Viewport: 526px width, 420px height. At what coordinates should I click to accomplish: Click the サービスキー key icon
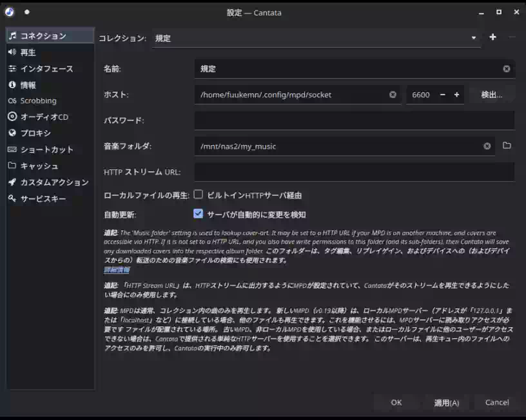tap(12, 198)
